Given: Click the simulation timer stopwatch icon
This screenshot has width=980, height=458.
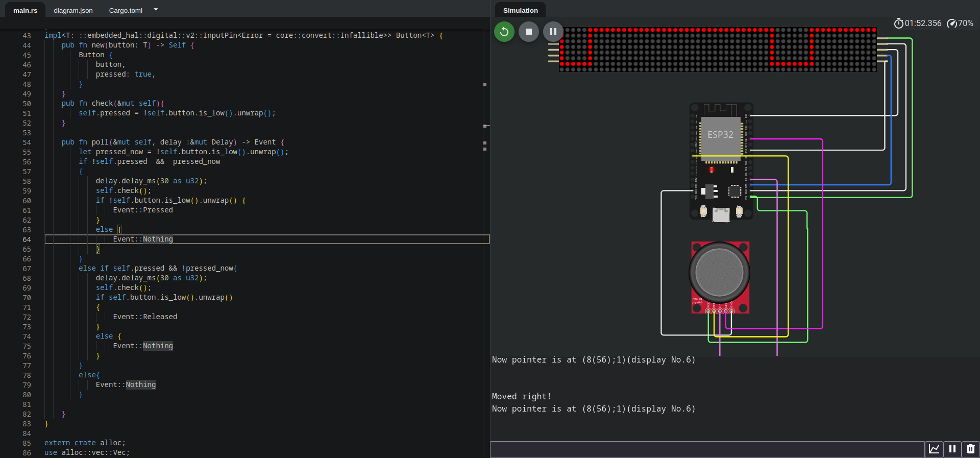Looking at the screenshot, I should coord(898,23).
